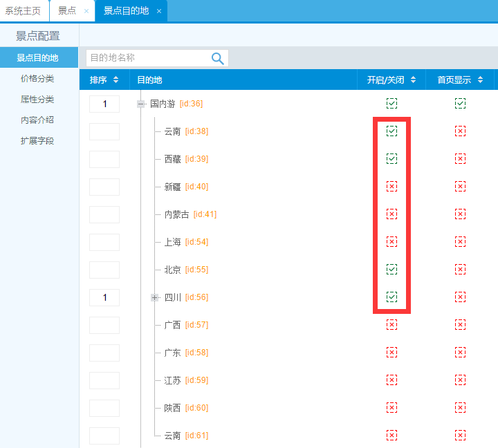Click the 排序 input box for 四川
Screen dimensions: 498x448
click(x=104, y=297)
